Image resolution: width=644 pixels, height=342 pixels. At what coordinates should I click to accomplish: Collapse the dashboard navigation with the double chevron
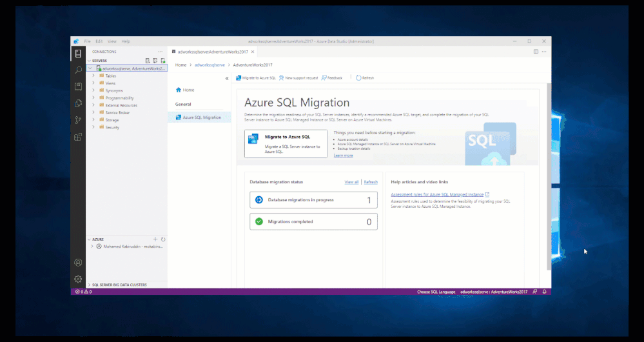(227, 78)
